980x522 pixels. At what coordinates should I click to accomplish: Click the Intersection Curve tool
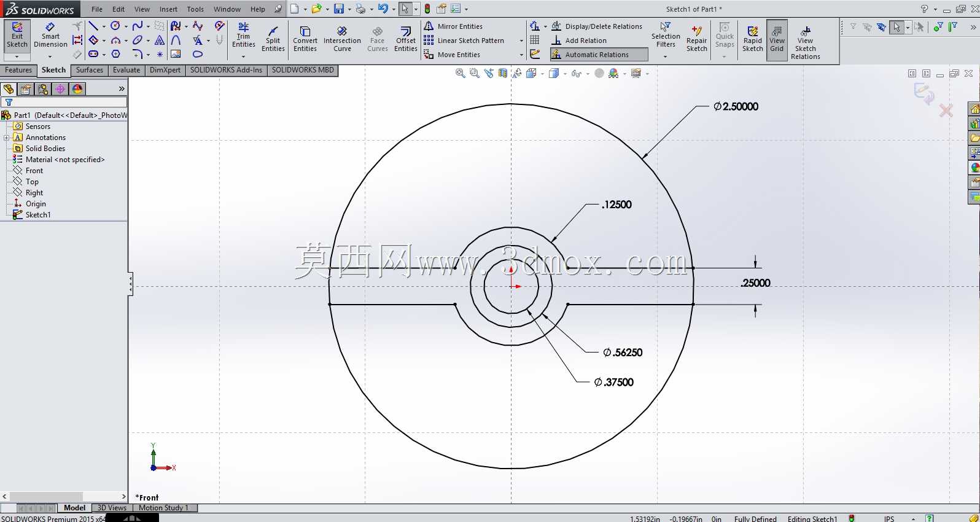(342, 39)
